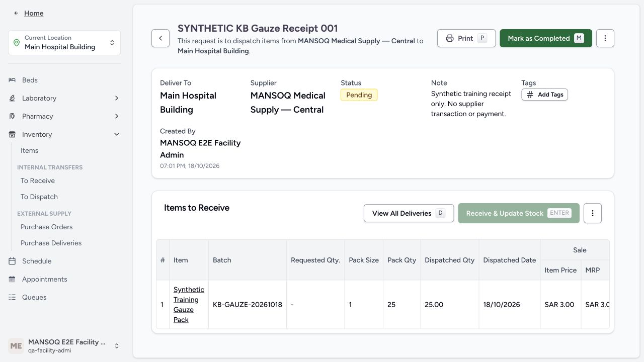Go back using the chevron button
This screenshot has height=362, width=644.
(x=160, y=38)
